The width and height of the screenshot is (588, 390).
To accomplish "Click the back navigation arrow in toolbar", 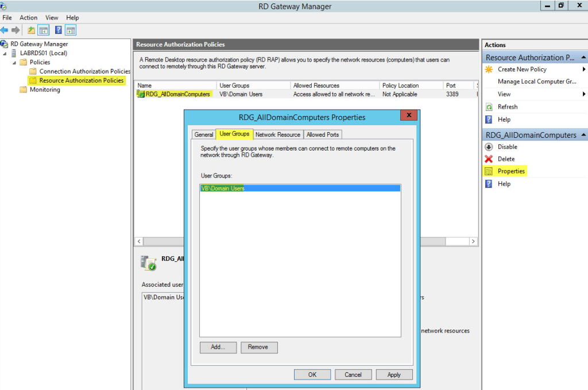I will click(5, 30).
